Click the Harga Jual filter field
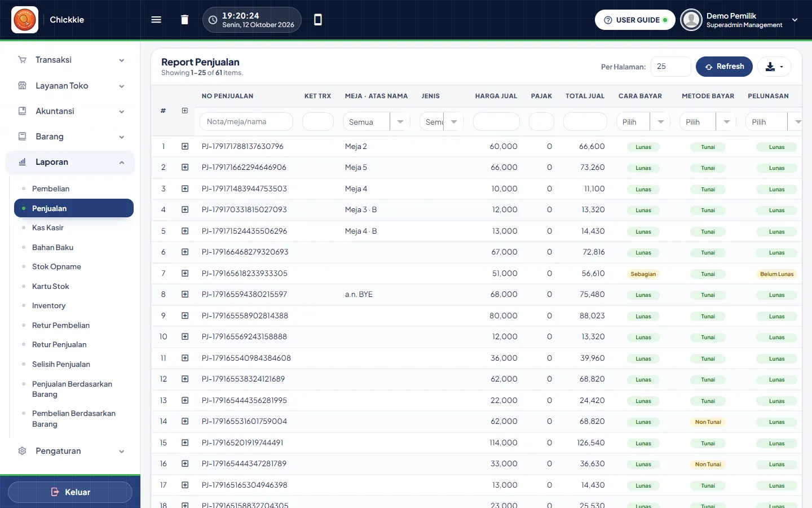This screenshot has height=508, width=812. (x=496, y=122)
